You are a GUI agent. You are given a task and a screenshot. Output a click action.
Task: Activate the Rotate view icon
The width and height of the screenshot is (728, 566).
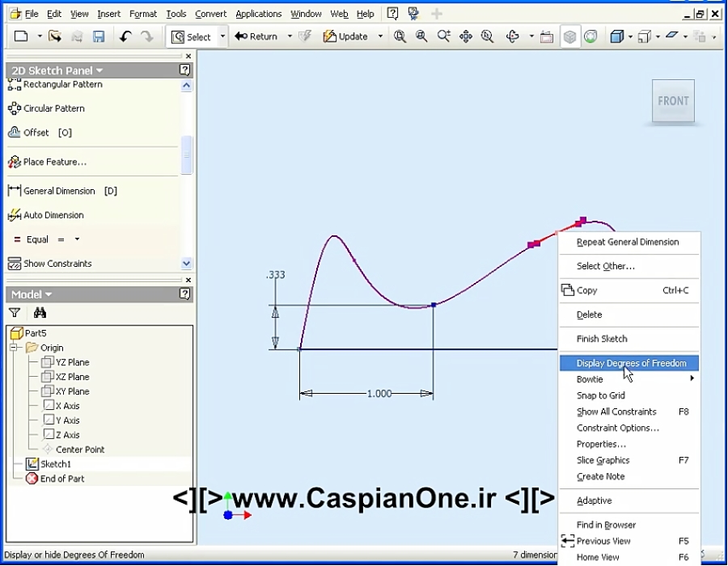[512, 36]
